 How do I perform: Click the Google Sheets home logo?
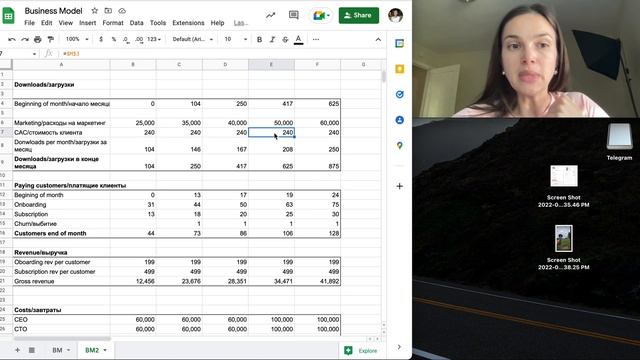tap(9, 16)
